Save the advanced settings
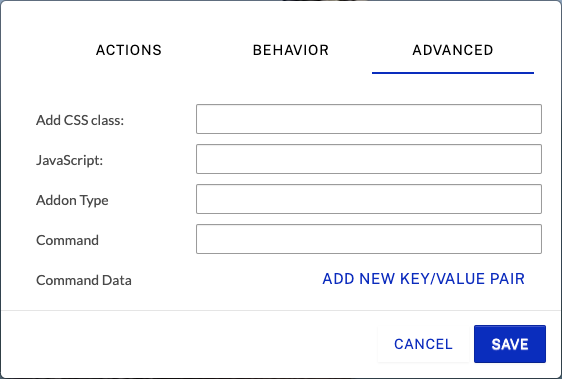Viewport: 562px width, 379px height. (x=510, y=344)
